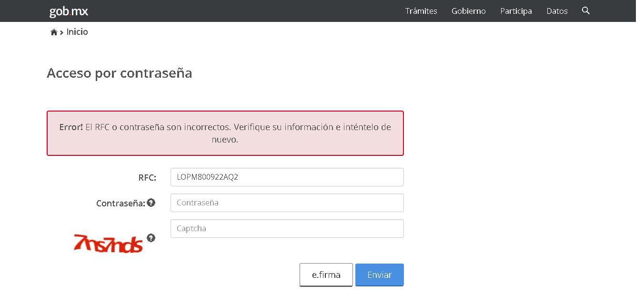This screenshot has height=306, width=644.
Task: Choose the e.firma login button
Action: coord(326,275)
